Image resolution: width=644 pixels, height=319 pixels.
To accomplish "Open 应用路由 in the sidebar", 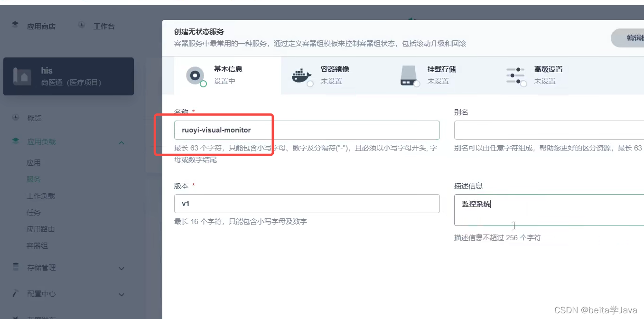I will click(41, 229).
